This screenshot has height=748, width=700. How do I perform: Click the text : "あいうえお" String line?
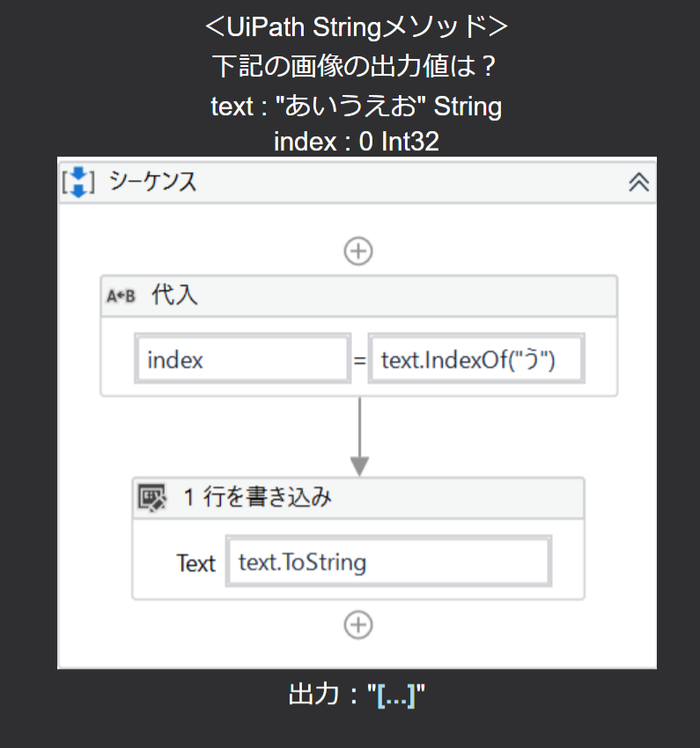pyautogui.click(x=356, y=106)
